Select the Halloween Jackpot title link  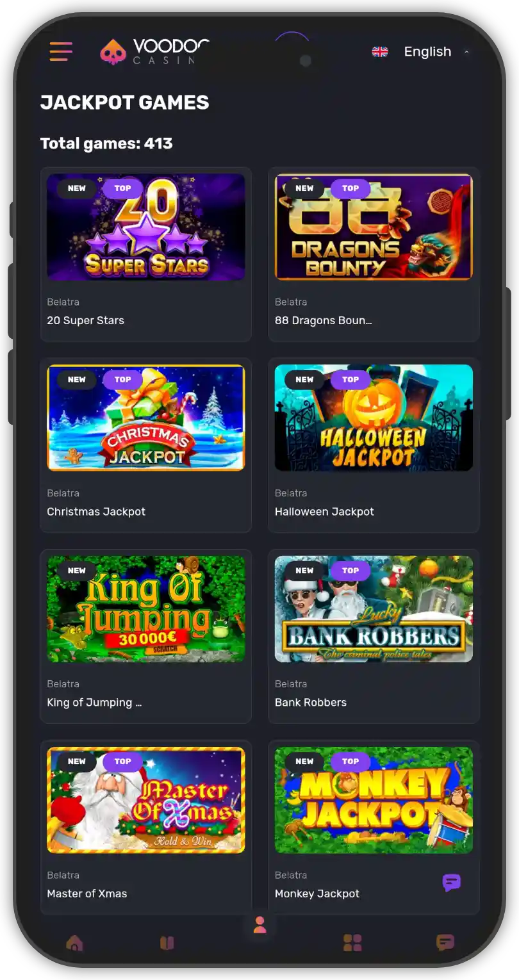click(x=324, y=512)
